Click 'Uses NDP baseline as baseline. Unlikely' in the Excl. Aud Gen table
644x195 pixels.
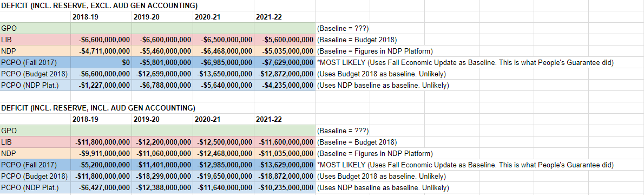[383, 86]
